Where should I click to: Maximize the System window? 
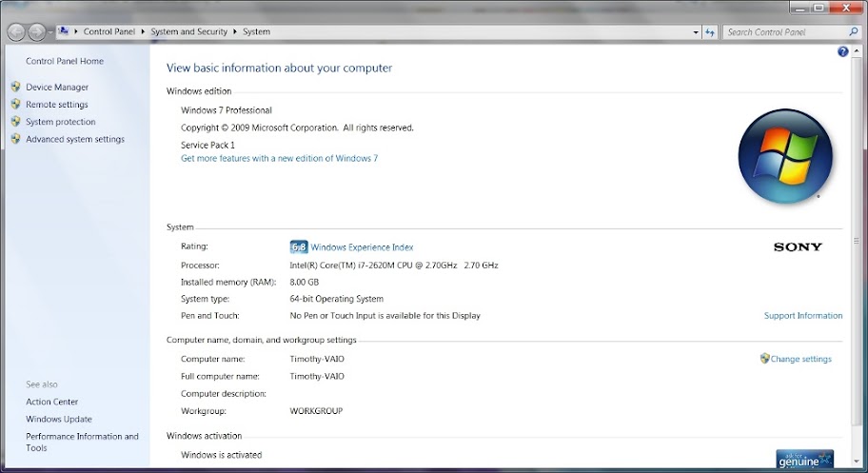pos(819,8)
